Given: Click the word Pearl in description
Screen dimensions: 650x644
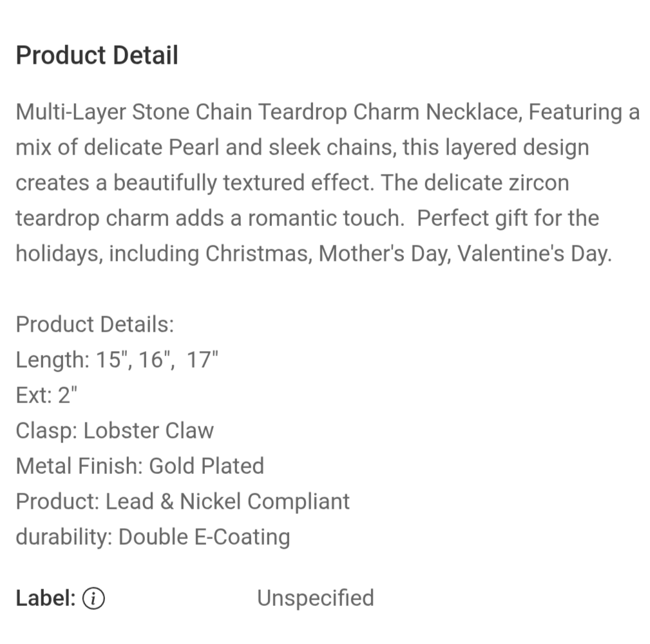Looking at the screenshot, I should coord(194,147).
